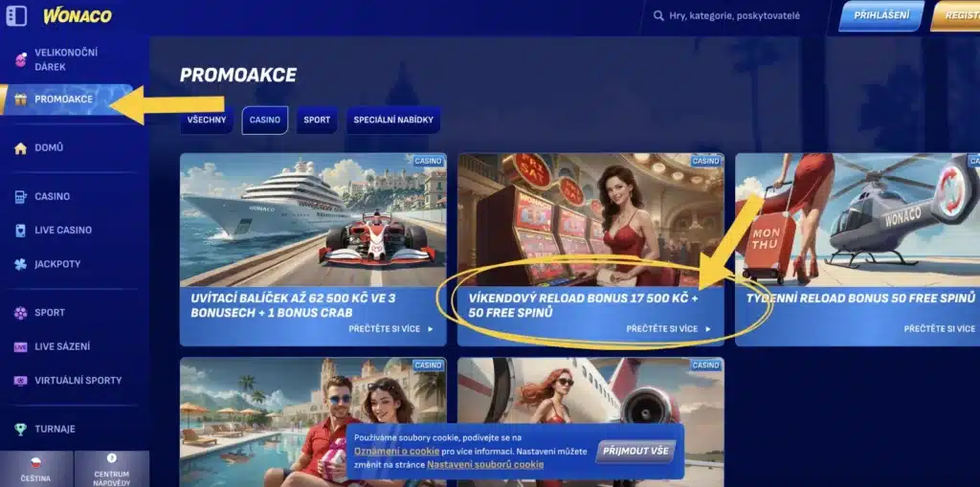Switch to Všechny promo tab

tap(206, 121)
